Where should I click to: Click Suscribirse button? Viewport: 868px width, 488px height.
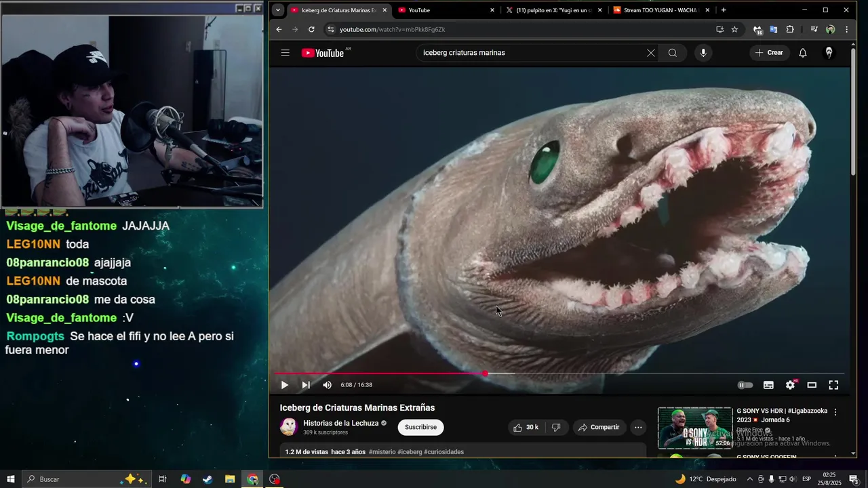pos(420,427)
